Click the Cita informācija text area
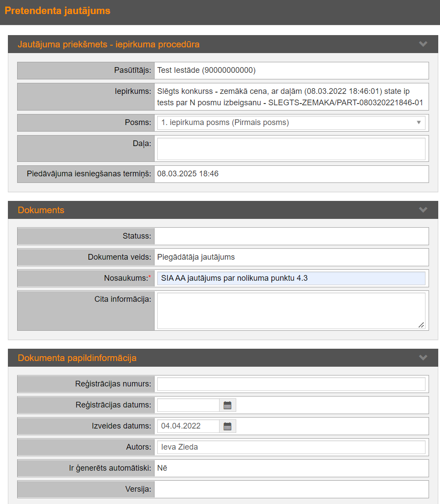 click(291, 311)
